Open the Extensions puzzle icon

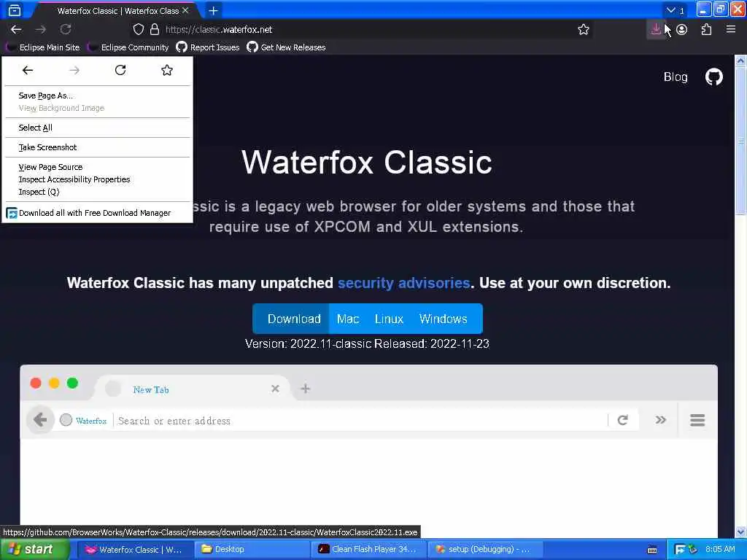point(706,29)
